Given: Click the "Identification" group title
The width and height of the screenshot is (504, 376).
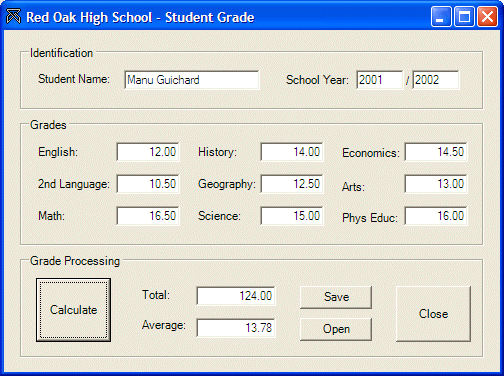Looking at the screenshot, I should pyautogui.click(x=61, y=53).
